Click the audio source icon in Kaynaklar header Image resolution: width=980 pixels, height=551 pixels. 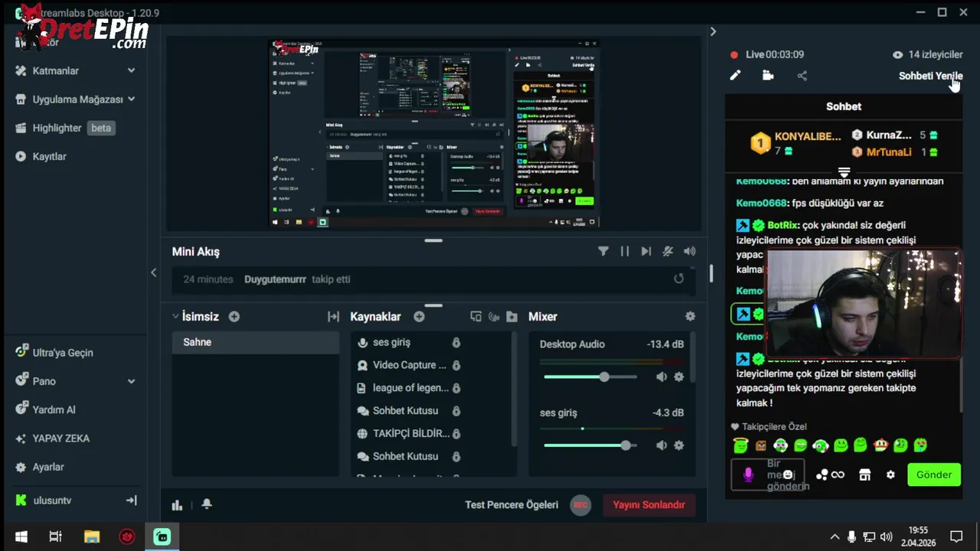[x=494, y=316]
